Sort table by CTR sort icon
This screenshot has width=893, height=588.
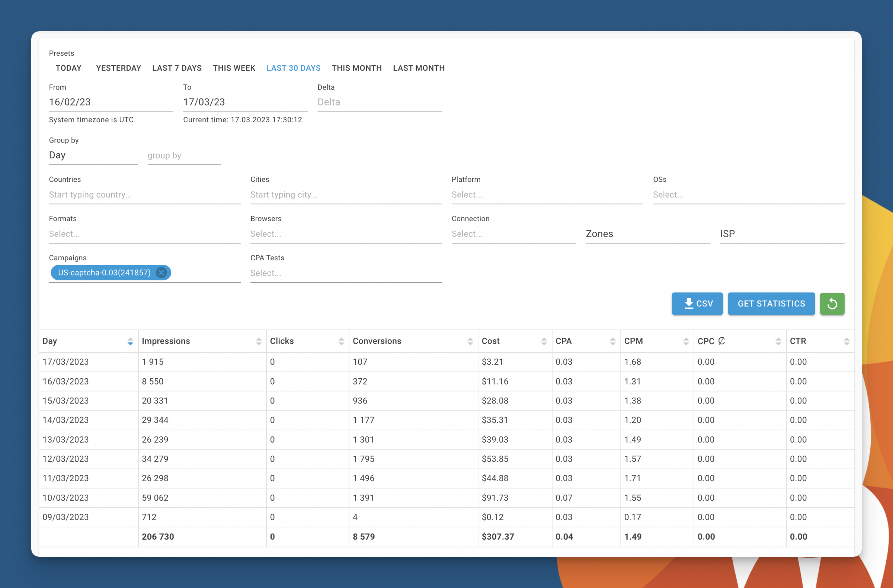click(x=846, y=341)
